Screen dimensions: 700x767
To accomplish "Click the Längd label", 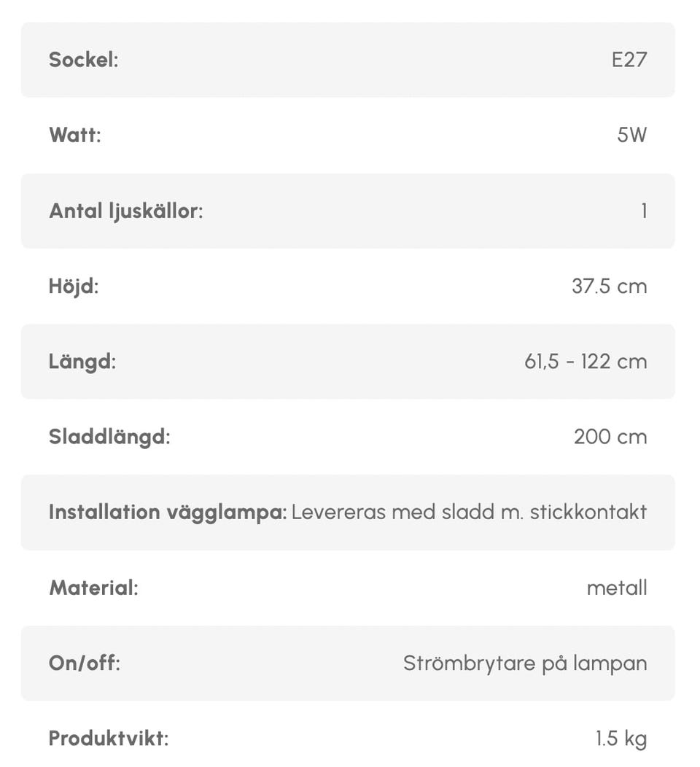I will click(82, 361).
